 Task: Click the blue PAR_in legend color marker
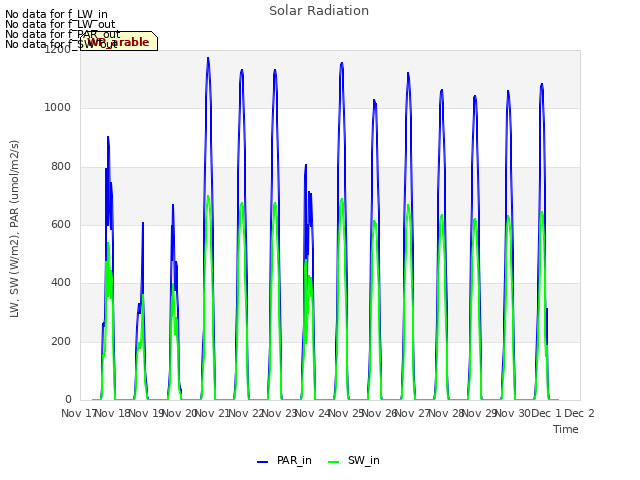[262, 462]
